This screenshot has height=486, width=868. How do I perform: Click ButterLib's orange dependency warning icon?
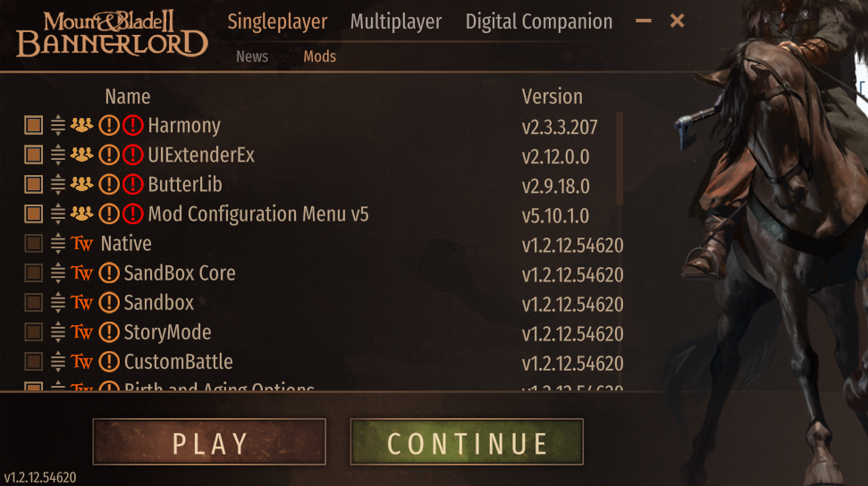[x=109, y=184]
